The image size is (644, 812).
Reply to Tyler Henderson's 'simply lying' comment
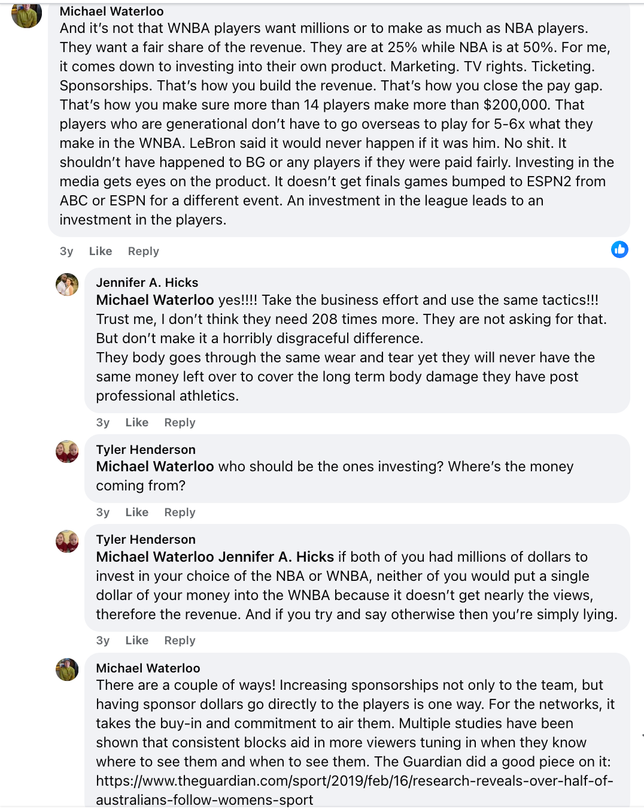[x=180, y=641]
